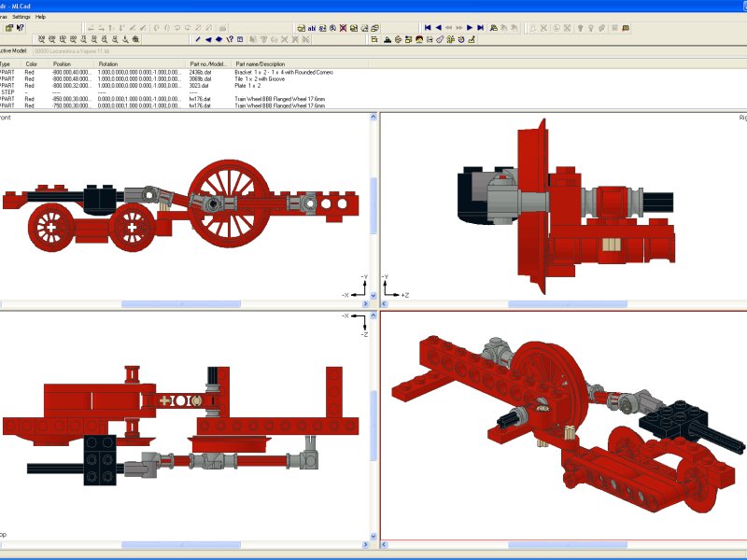747x560 pixels.
Task: Open the Settings menu
Action: tap(21, 17)
